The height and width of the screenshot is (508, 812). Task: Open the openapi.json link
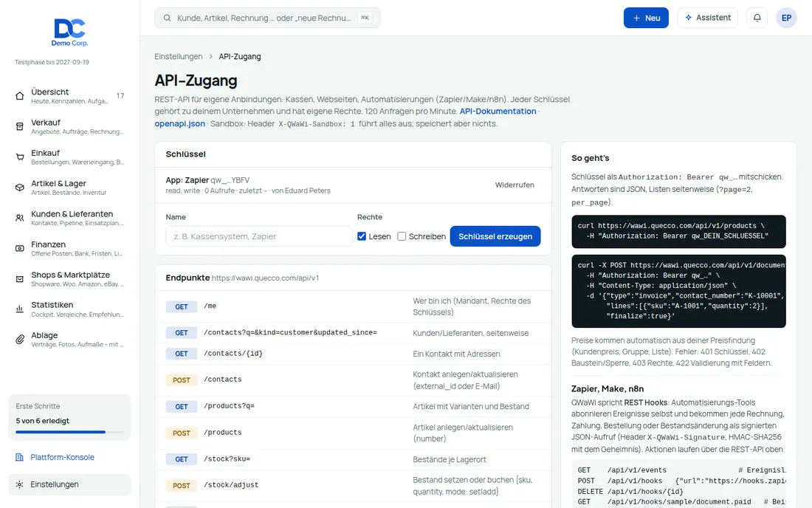click(x=179, y=124)
